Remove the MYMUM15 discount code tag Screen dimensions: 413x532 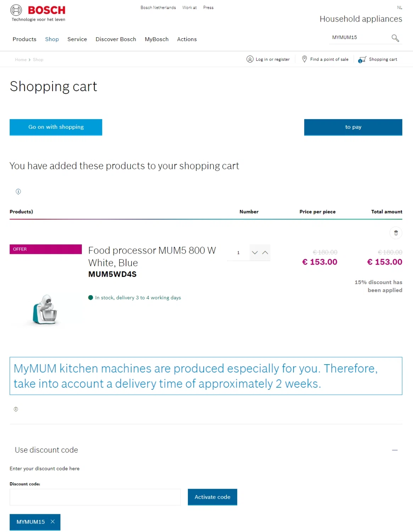(x=52, y=521)
